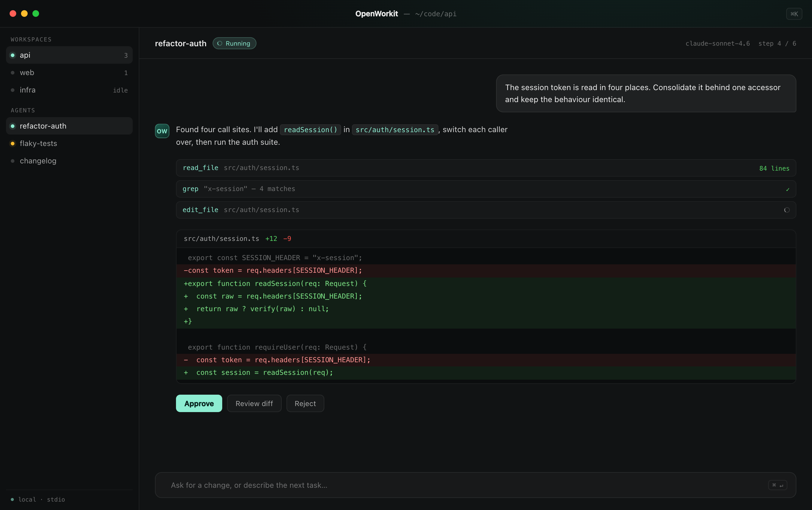812x510 pixels.
Task: Click the diff header src/auth/session.ts +12 -9
Action: [x=486, y=239]
